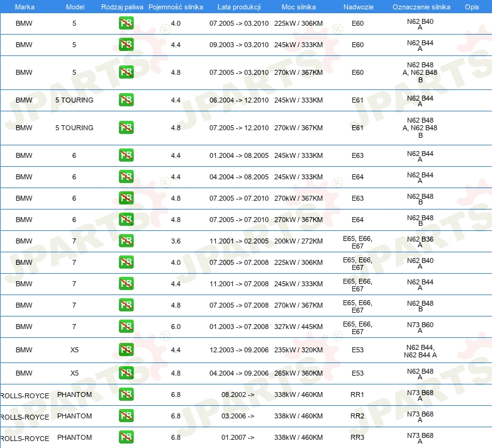Click the fuel icon for BMW 7 6.0 row
492x448 pixels.
pyautogui.click(x=126, y=327)
